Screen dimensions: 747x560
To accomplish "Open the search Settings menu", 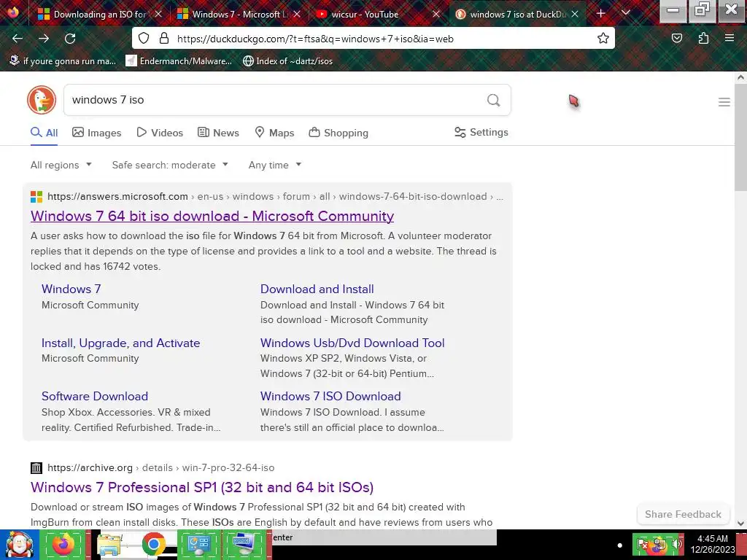I will click(x=481, y=133).
